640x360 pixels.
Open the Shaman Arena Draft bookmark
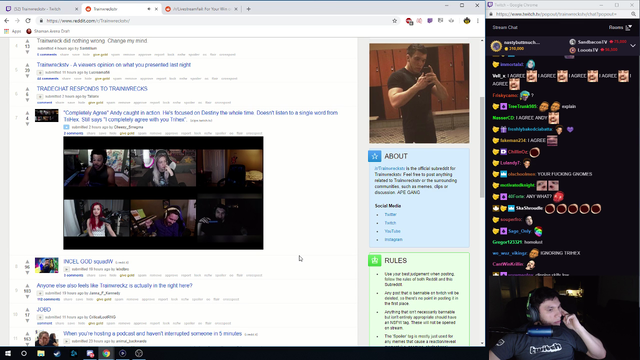tap(48, 31)
